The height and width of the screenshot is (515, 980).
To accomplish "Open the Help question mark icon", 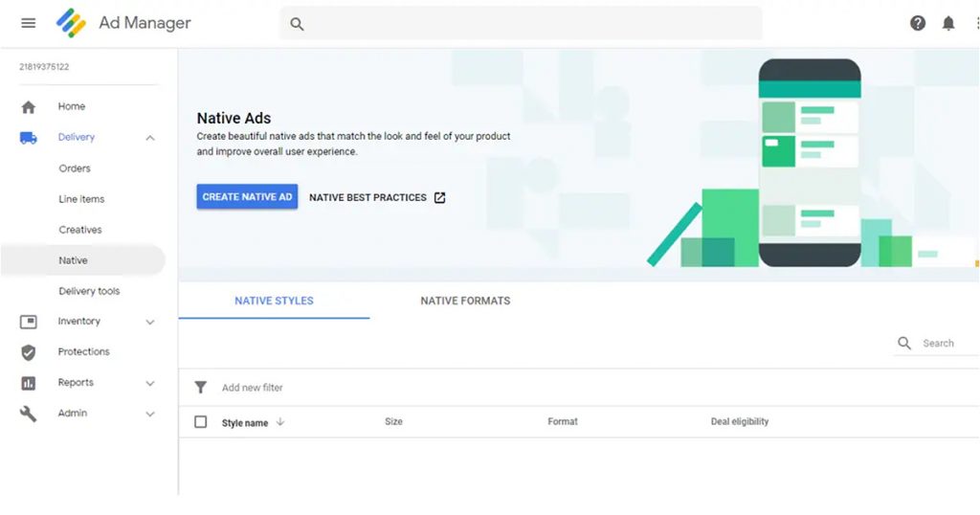I will [x=918, y=23].
